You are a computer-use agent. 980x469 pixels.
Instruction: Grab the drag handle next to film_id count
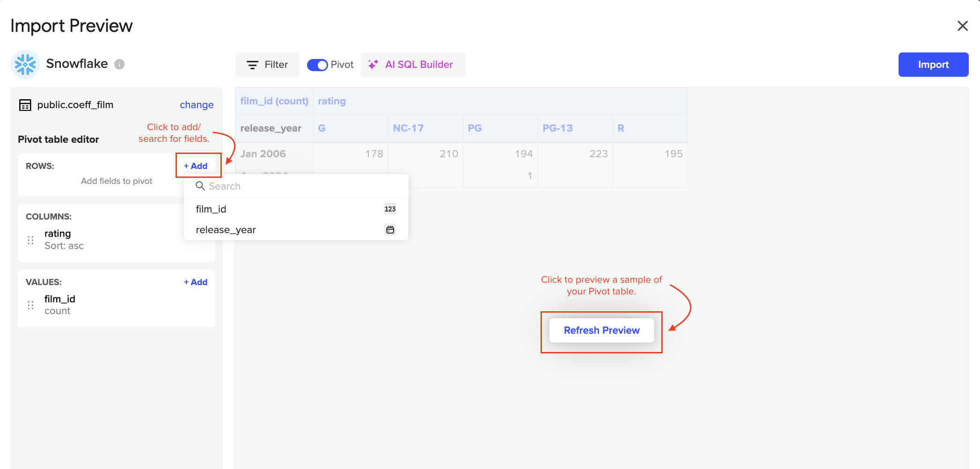[31, 305]
